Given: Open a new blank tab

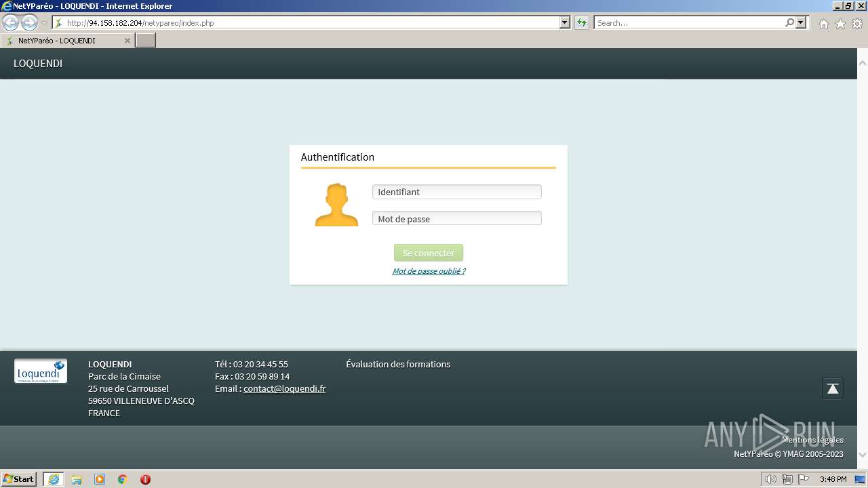Looking at the screenshot, I should point(146,40).
